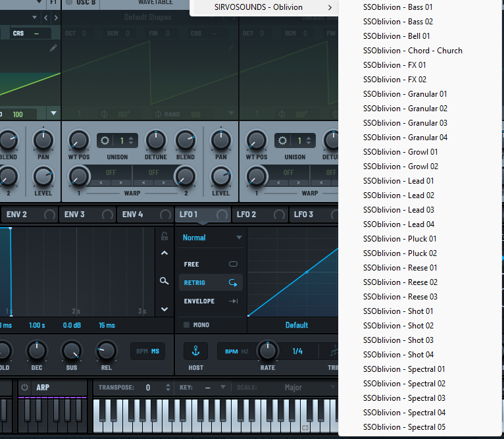The image size is (504, 439).
Task: Select preset SSOblivion - Chord - Church
Action: 413,51
